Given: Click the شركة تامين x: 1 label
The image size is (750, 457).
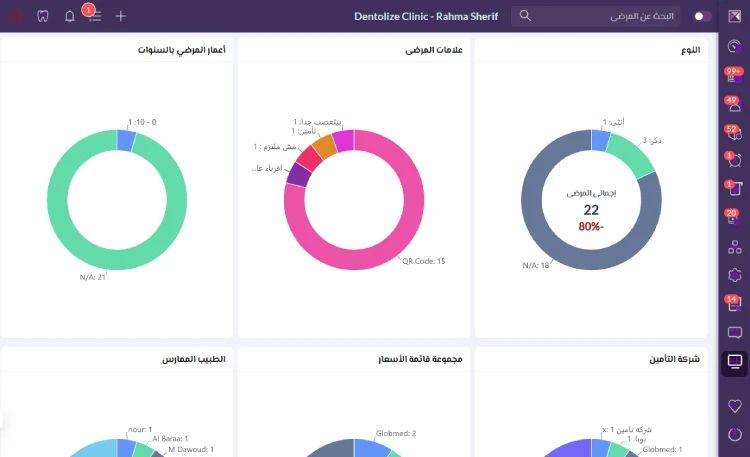Looking at the screenshot, I should (x=627, y=430).
